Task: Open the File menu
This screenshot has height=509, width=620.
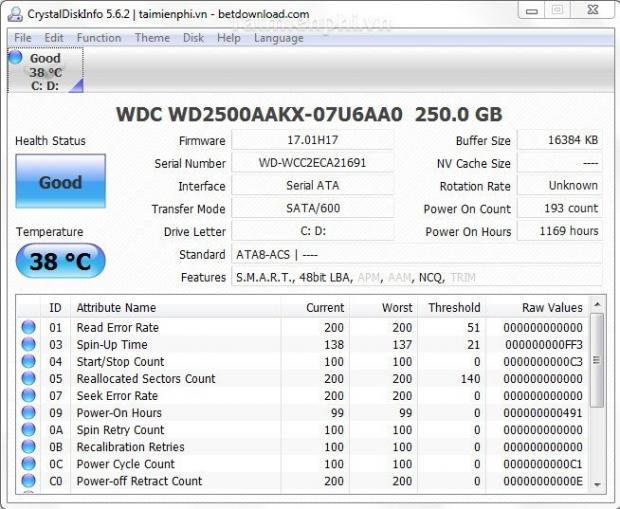Action: pos(22,38)
